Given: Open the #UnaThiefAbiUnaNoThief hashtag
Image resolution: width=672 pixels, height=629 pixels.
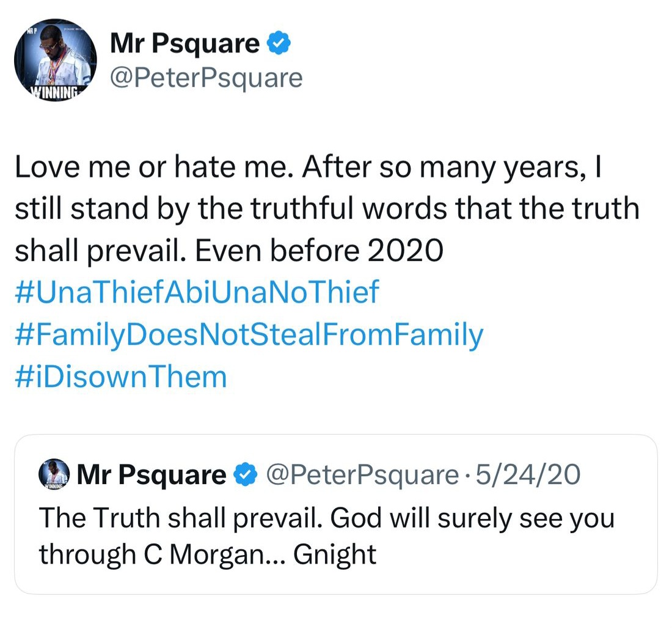Looking at the screenshot, I should (x=196, y=292).
